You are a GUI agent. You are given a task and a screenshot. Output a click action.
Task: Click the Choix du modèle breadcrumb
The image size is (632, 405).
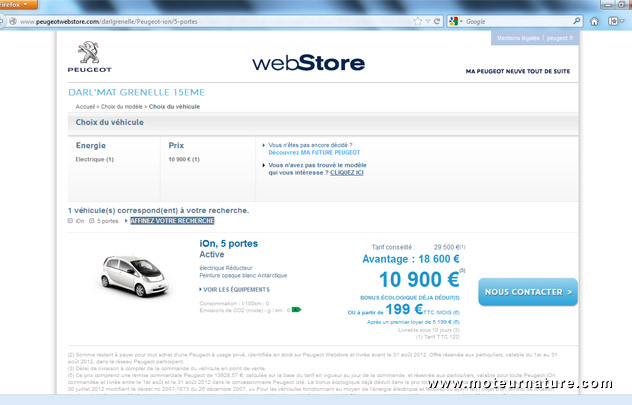pyautogui.click(x=122, y=107)
